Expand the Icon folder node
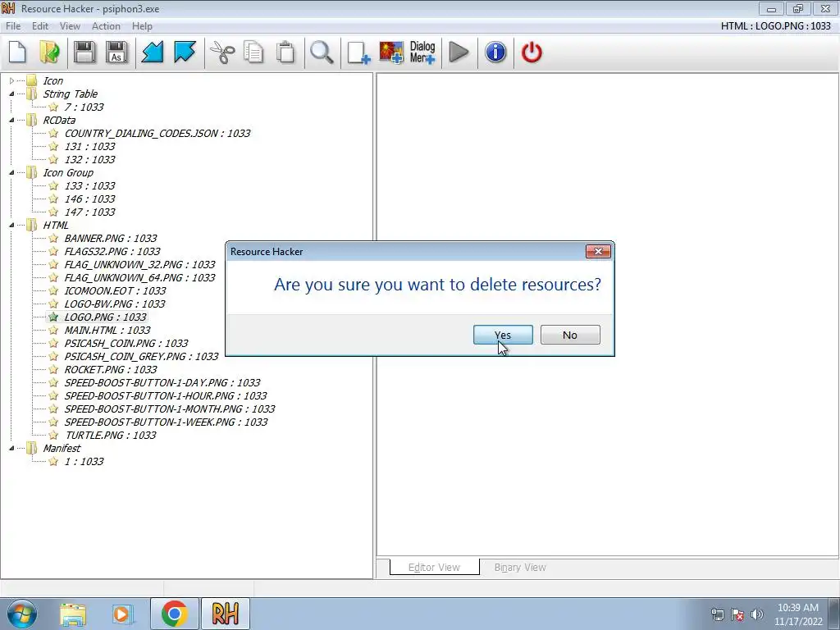Viewport: 840px width, 630px height. pyautogui.click(x=11, y=81)
